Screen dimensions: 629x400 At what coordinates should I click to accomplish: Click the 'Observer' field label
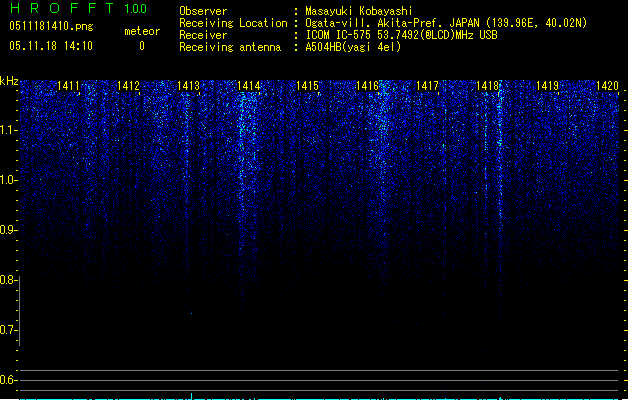(203, 11)
